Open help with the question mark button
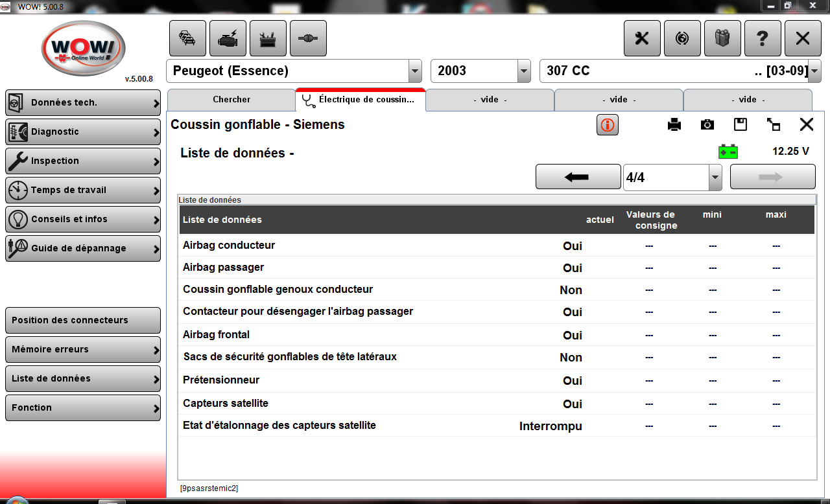The width and height of the screenshot is (830, 504). 763,38
